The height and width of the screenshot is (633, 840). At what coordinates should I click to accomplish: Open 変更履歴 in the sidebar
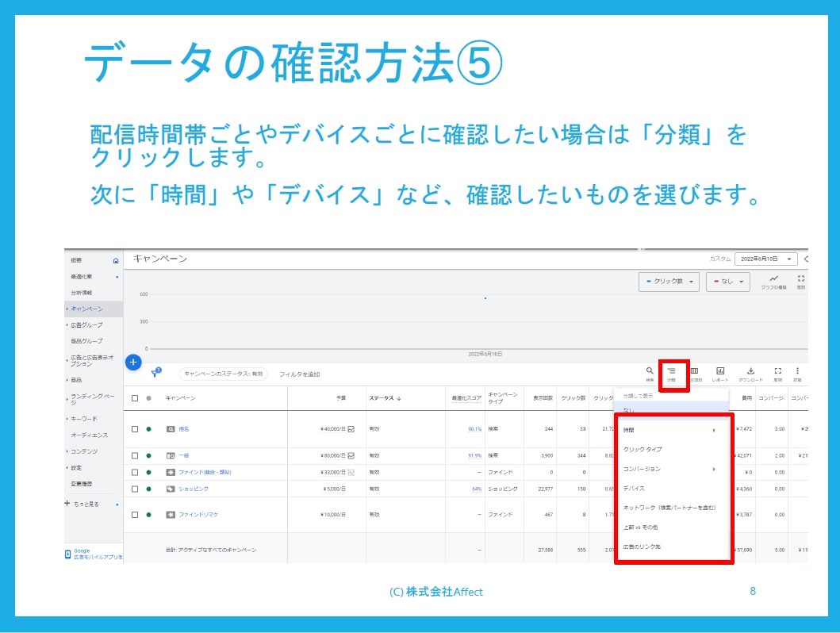pyautogui.click(x=82, y=484)
